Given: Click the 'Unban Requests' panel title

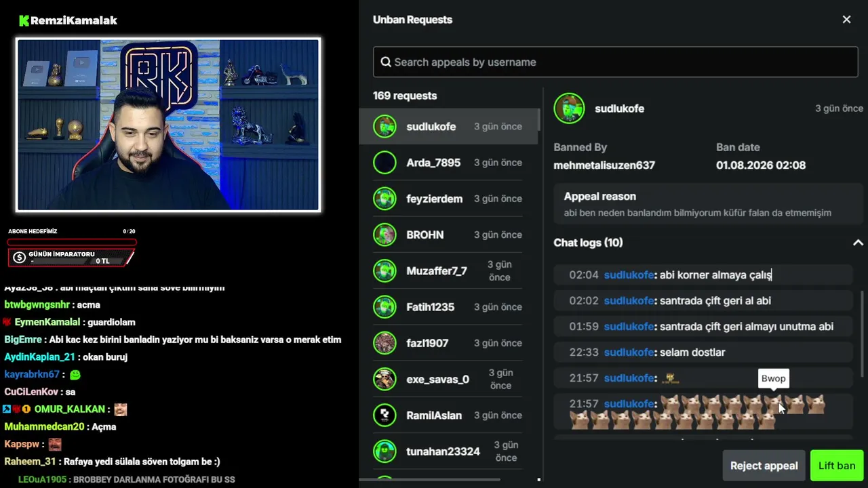Looking at the screenshot, I should (x=412, y=20).
